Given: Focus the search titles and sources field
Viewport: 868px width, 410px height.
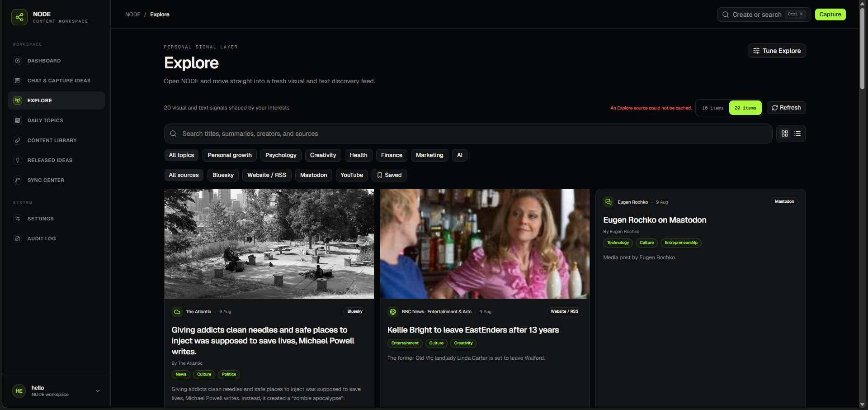Looking at the screenshot, I should point(468,133).
